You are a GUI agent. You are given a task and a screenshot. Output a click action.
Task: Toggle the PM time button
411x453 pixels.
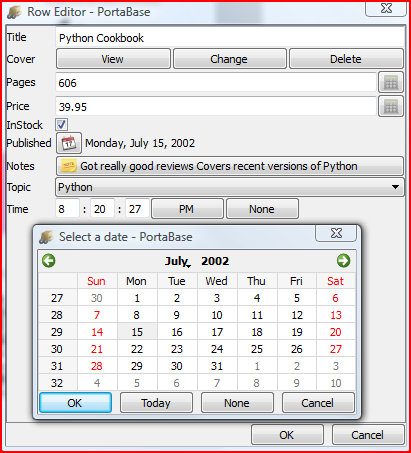(187, 209)
